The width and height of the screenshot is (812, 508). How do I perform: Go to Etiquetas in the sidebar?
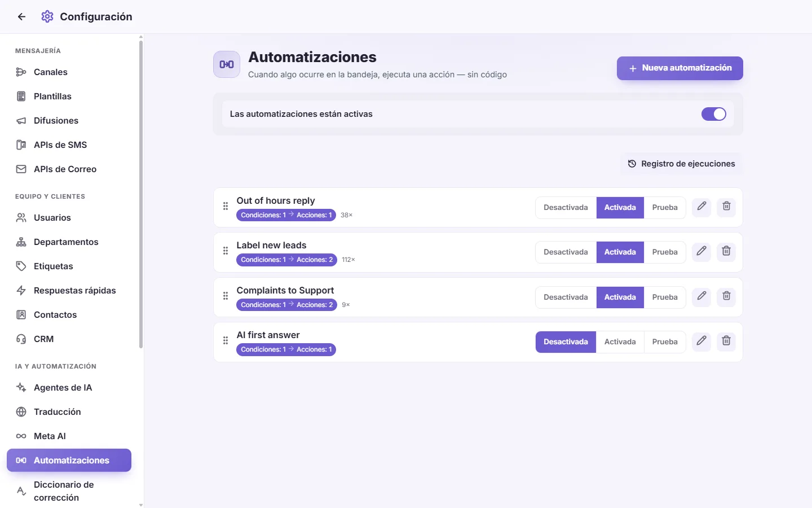[69, 266]
